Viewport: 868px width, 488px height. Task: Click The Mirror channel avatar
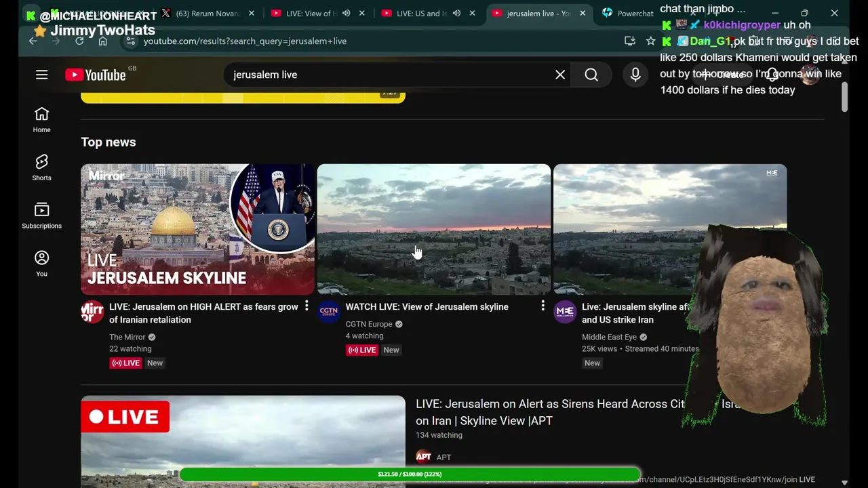point(92,312)
